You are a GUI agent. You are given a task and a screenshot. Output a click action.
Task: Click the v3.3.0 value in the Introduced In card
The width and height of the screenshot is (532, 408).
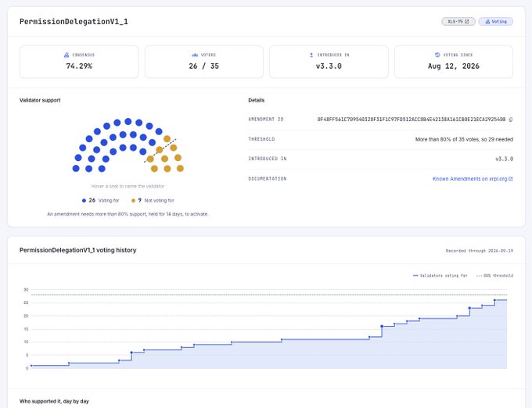pyautogui.click(x=329, y=66)
